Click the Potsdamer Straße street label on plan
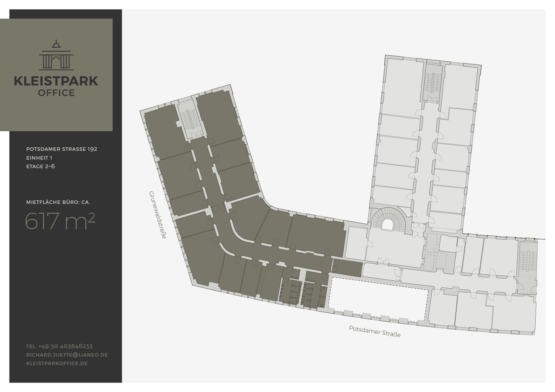Viewport: 555px width, 392px height. point(375,331)
